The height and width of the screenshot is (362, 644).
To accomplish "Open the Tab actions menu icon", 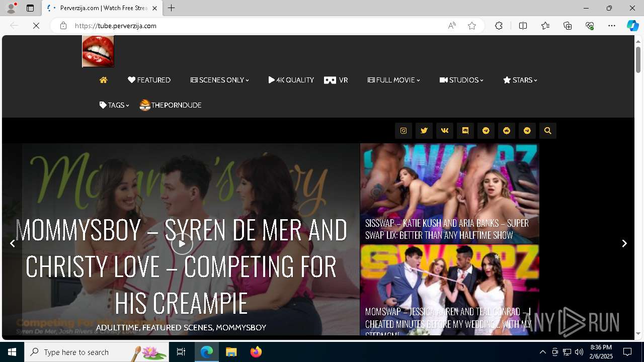I will (x=30, y=8).
